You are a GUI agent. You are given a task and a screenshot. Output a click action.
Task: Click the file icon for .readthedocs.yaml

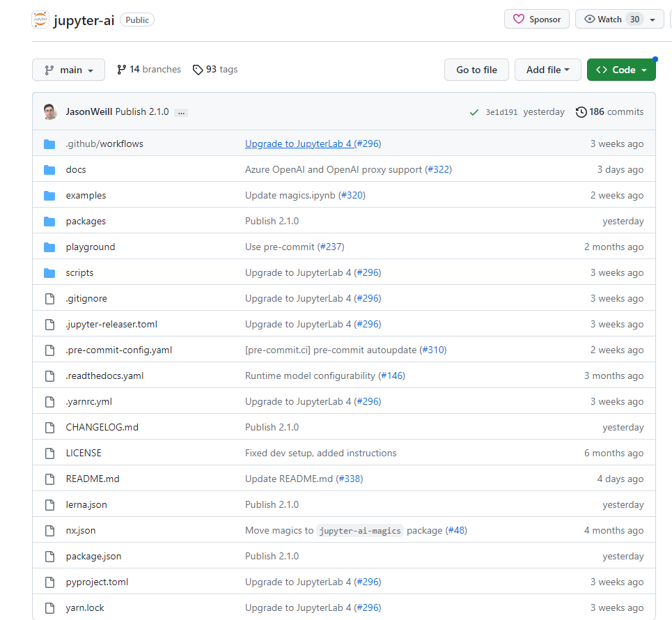(49, 376)
